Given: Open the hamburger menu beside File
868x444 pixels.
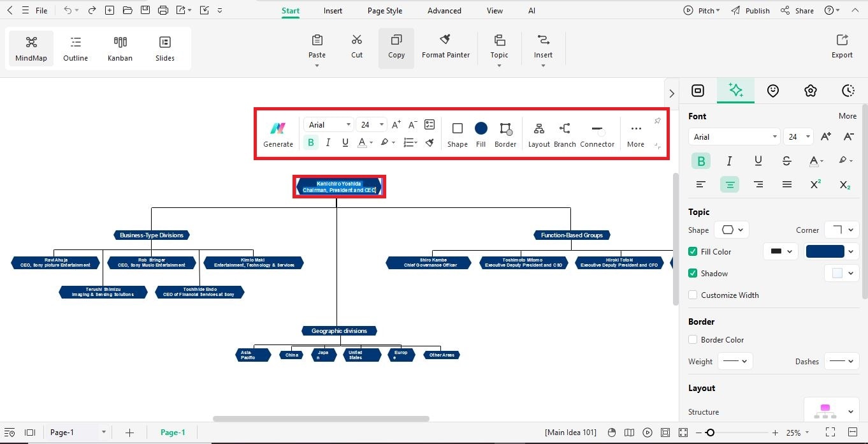Looking at the screenshot, I should click(x=25, y=10).
